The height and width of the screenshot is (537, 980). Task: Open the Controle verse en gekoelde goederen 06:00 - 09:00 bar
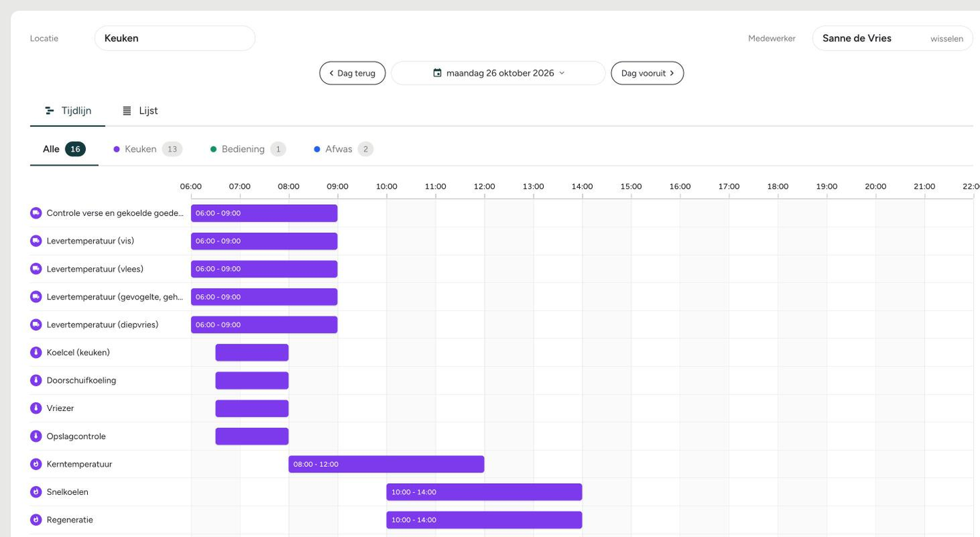pyautogui.click(x=264, y=213)
